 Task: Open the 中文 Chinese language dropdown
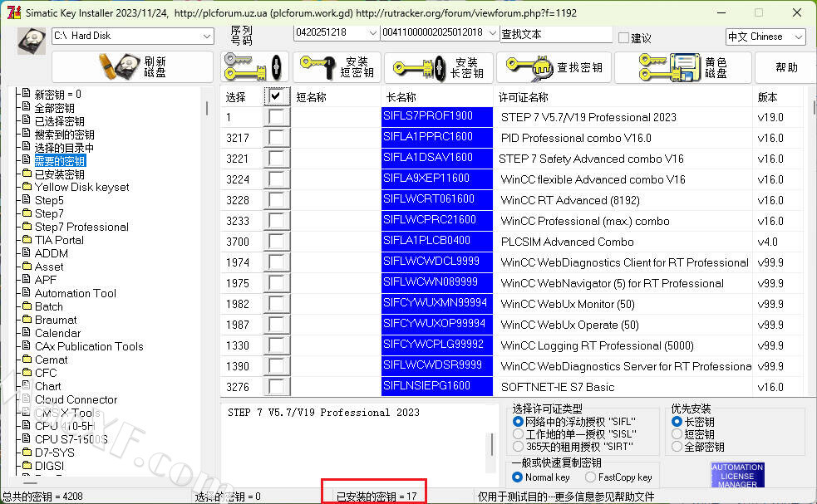(798, 37)
